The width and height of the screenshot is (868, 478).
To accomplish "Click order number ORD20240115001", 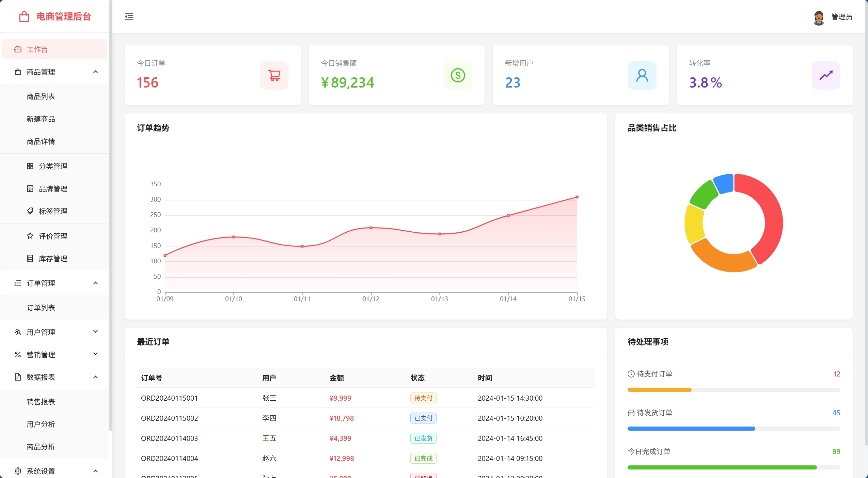I will point(169,398).
